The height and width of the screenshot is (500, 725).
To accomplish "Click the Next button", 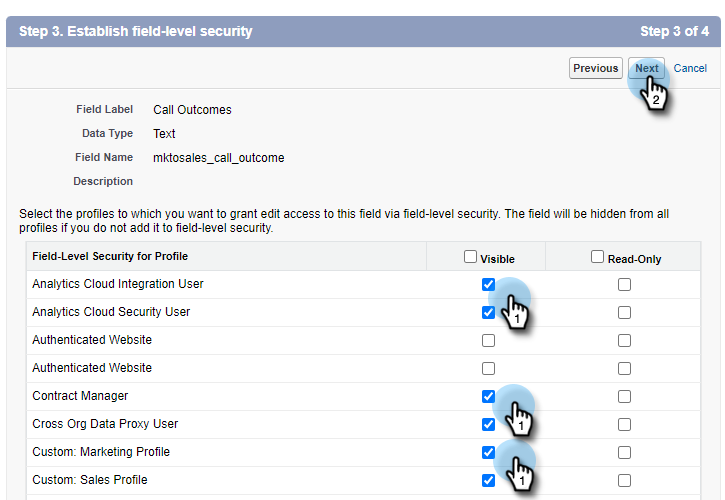I will [x=647, y=68].
